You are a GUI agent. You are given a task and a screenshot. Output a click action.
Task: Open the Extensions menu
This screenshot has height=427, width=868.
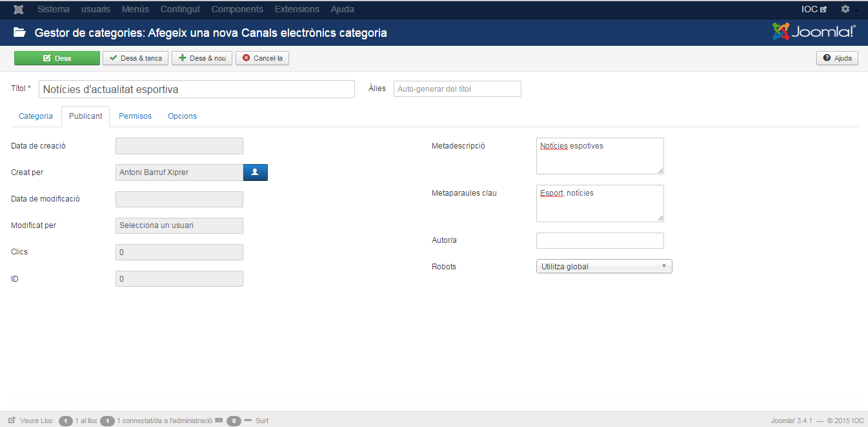pyautogui.click(x=297, y=10)
